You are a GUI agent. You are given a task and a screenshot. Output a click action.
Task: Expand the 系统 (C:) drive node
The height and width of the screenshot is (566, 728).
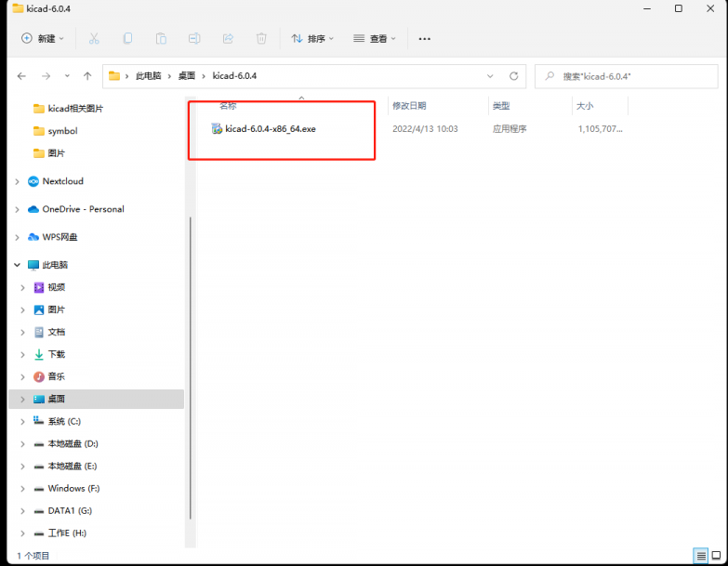22,421
